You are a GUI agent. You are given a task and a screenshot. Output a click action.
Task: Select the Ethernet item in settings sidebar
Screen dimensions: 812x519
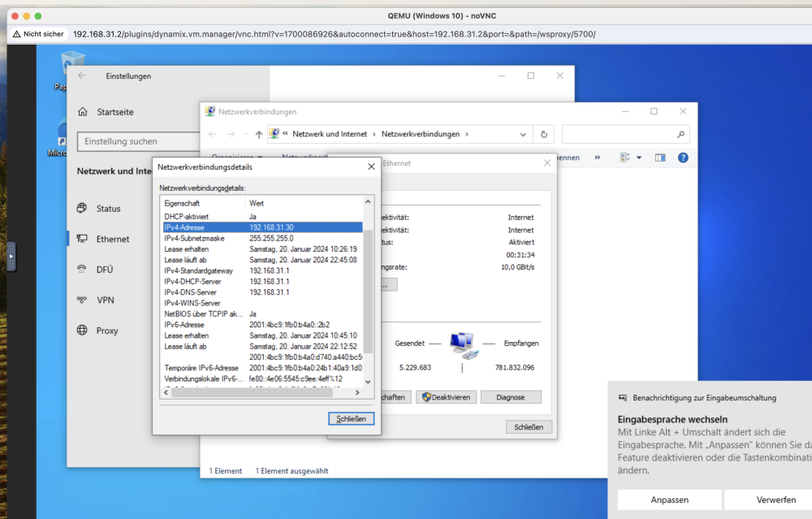pos(112,239)
